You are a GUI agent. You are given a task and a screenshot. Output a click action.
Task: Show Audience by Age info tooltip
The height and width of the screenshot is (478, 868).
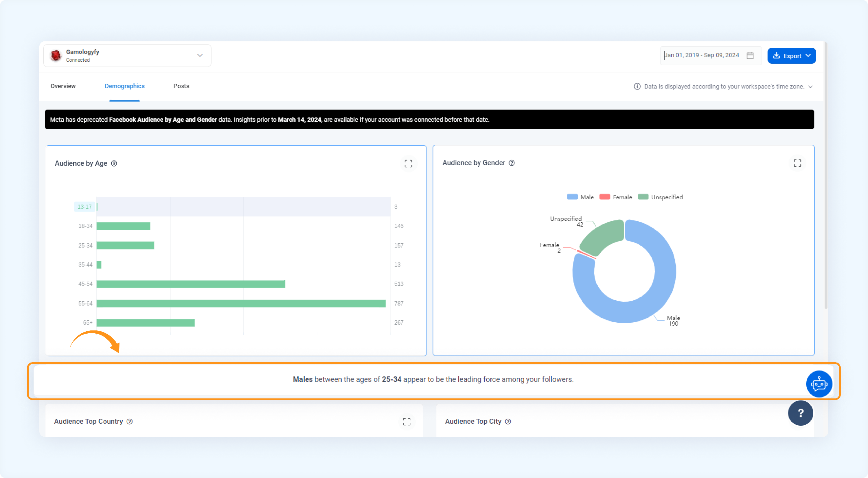coord(114,163)
